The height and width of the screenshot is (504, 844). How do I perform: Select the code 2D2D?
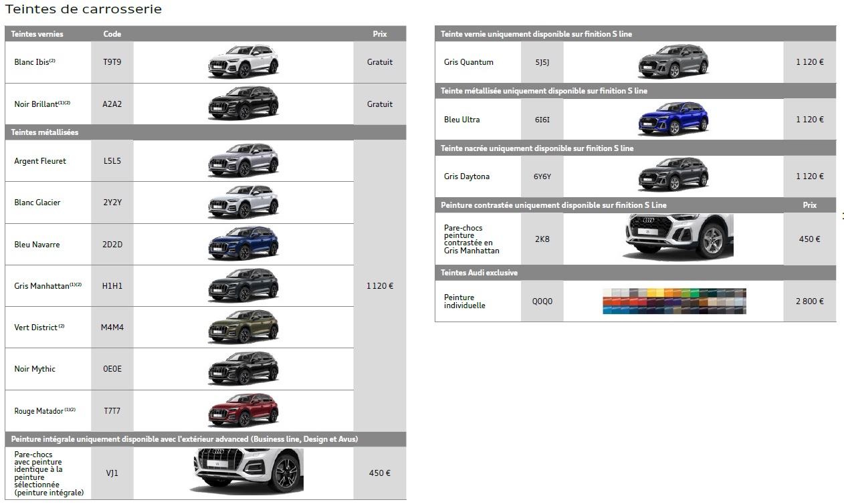pyautogui.click(x=112, y=245)
